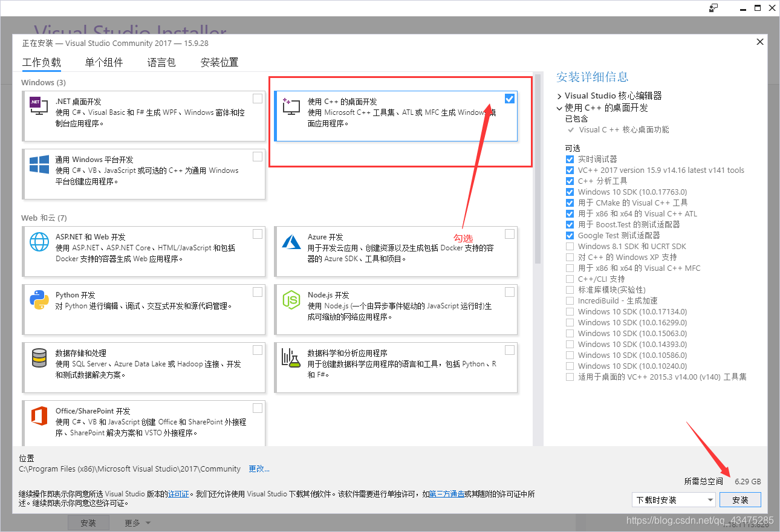Uncheck the 使用 C++ 的桌面开发 workload checkbox

(x=510, y=99)
